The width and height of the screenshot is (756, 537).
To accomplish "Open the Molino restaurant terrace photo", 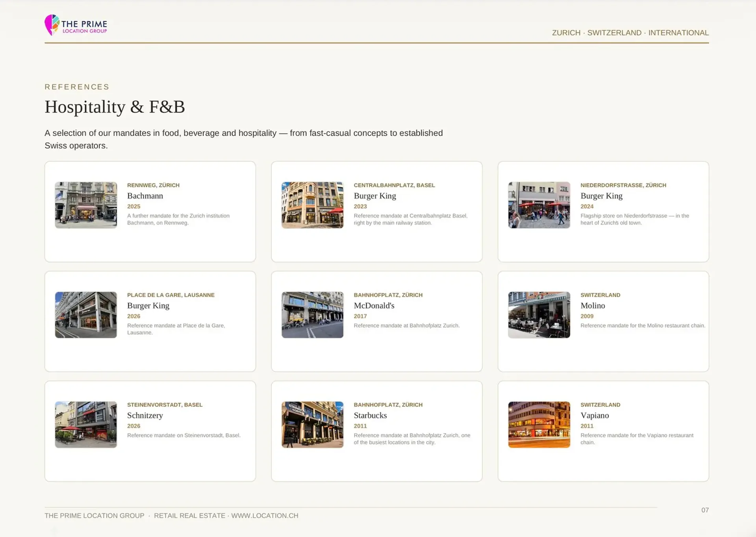I will pyautogui.click(x=539, y=315).
